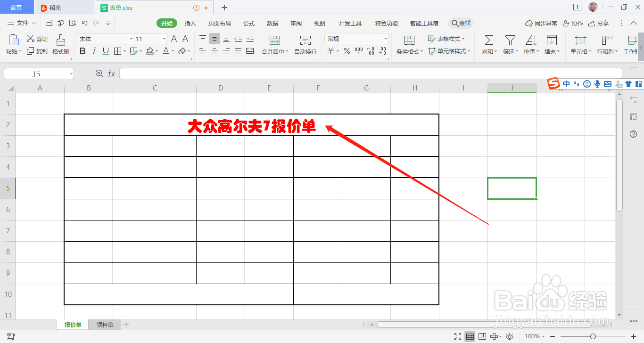Open the Data (数据) tab
The width and height of the screenshot is (644, 343).
(x=272, y=23)
